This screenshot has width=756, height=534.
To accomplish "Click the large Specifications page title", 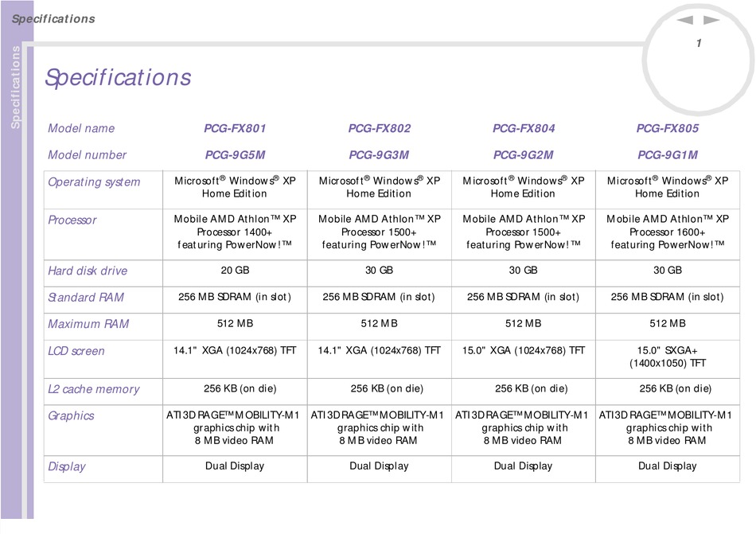I will pos(118,78).
